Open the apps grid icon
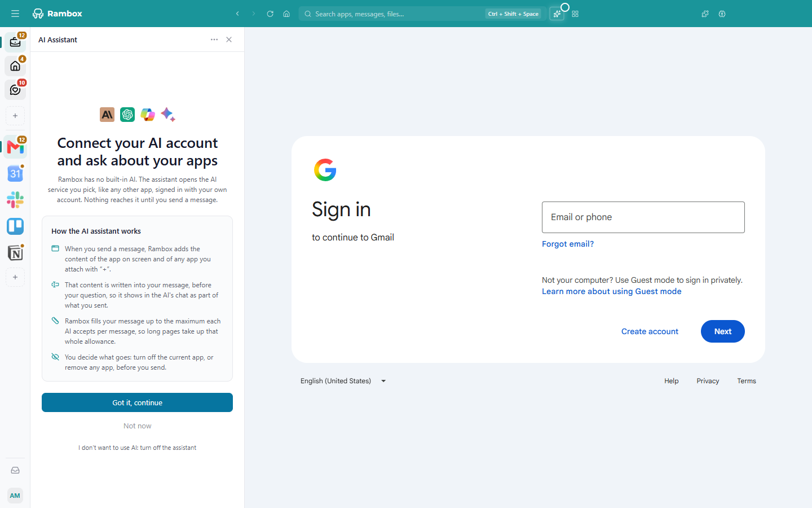The image size is (812, 508). (575, 14)
